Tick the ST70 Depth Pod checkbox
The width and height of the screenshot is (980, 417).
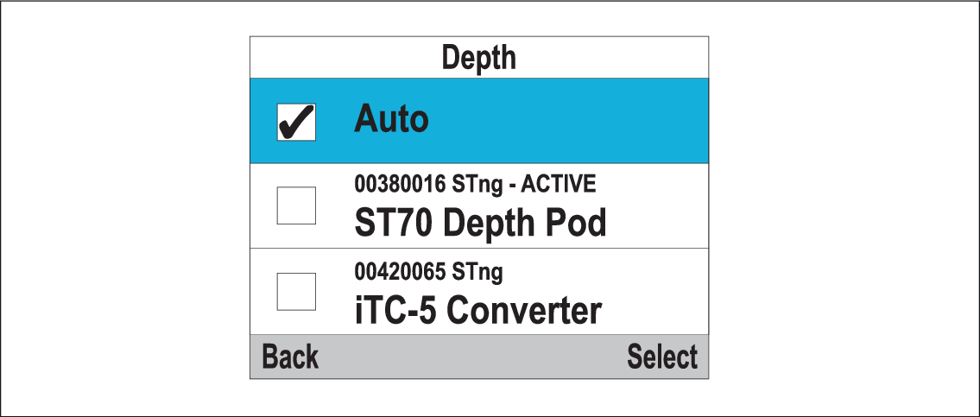295,205
